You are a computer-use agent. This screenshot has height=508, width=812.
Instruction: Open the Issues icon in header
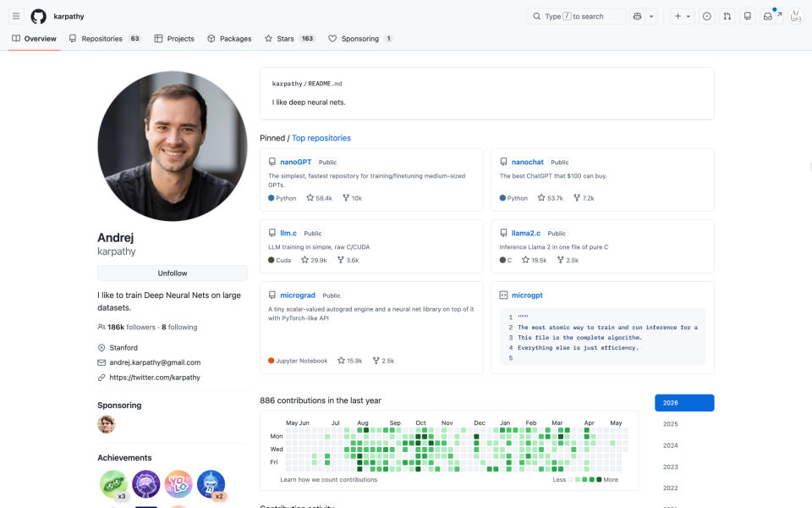click(x=707, y=16)
